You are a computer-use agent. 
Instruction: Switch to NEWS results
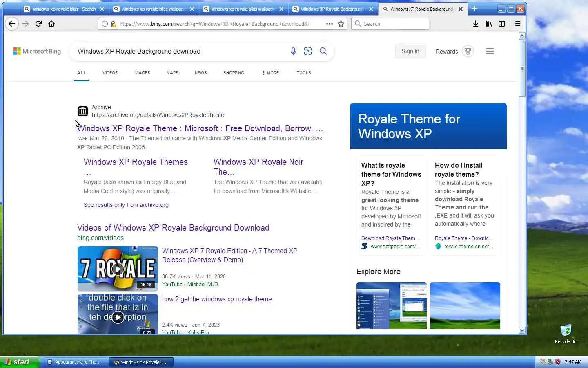coord(200,73)
